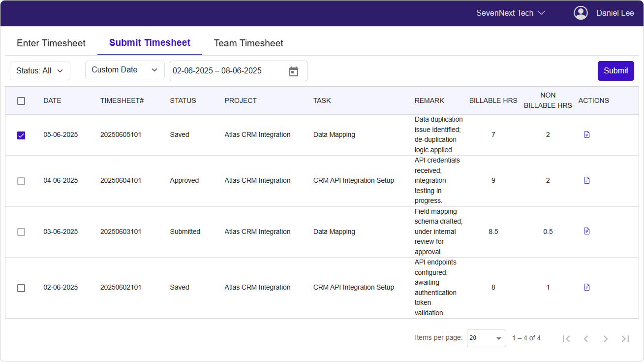Go to the next page arrow
Viewport: 644px width, 362px height.
click(606, 338)
